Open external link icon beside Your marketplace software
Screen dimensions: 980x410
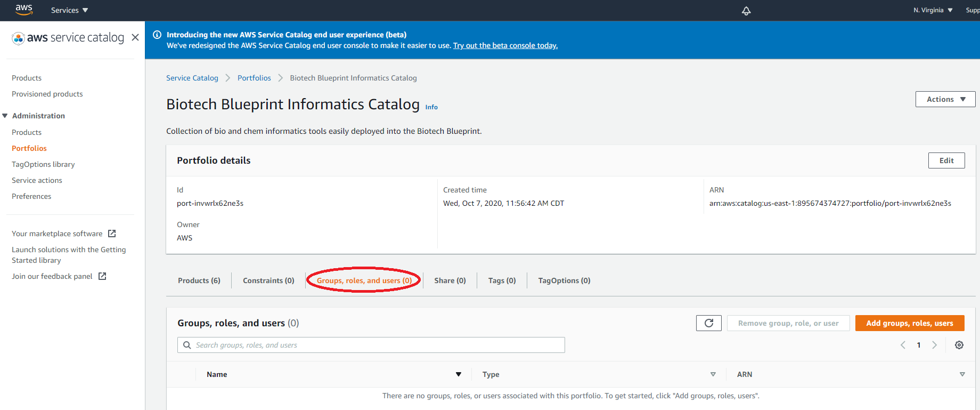[112, 234]
